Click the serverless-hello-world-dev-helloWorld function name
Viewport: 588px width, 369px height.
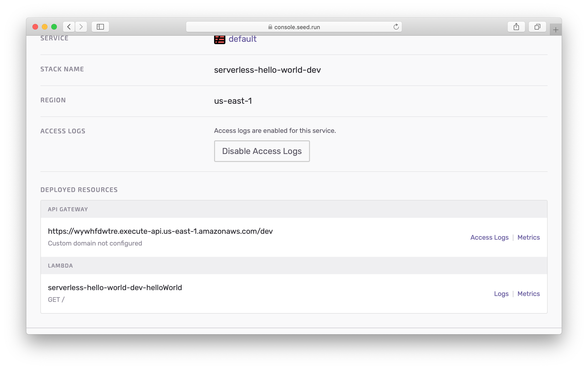[115, 288]
